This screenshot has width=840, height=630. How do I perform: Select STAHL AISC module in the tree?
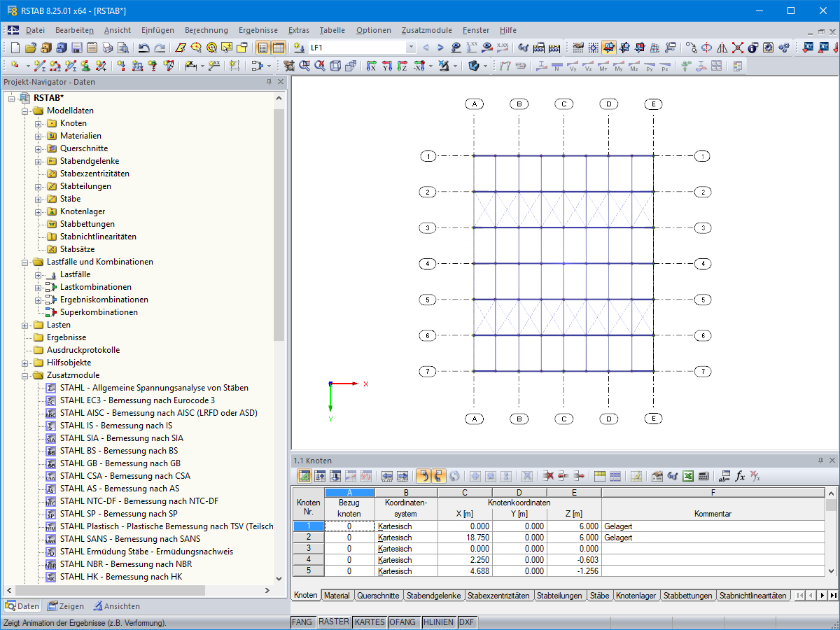coord(158,413)
